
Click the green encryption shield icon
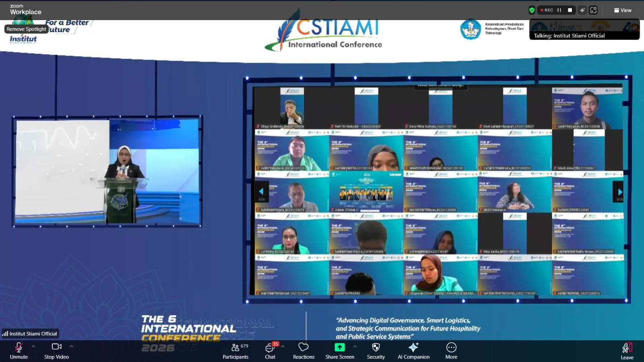532,10
